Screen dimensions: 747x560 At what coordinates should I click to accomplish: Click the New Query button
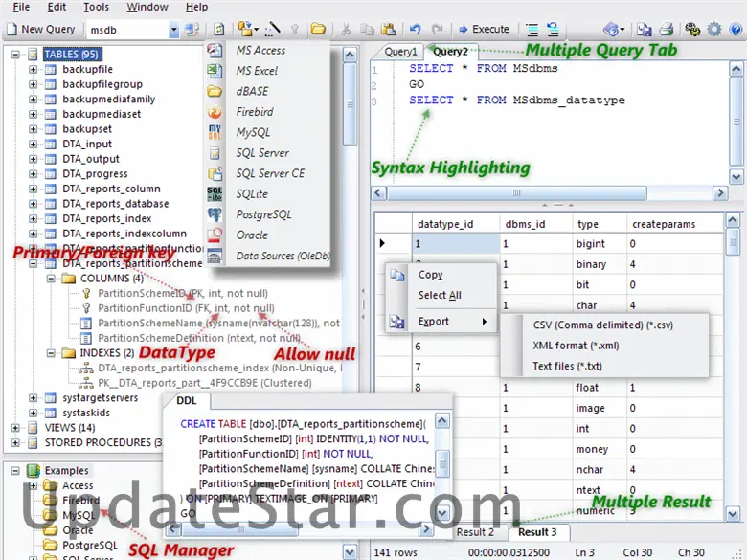(x=41, y=30)
